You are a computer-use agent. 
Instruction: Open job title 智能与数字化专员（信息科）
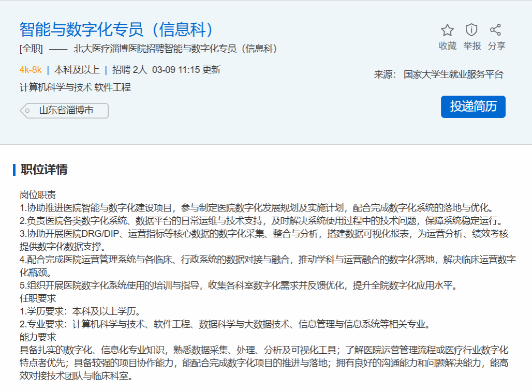click(x=117, y=29)
